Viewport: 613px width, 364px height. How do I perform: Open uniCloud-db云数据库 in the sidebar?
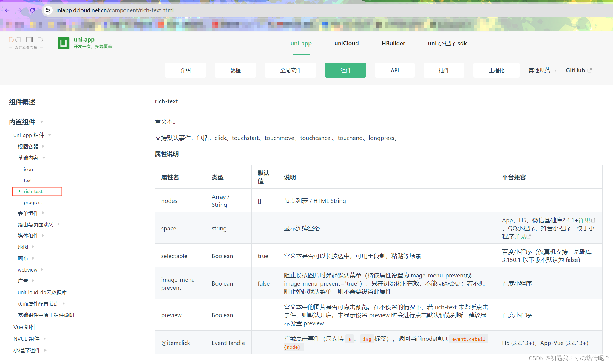click(x=42, y=292)
